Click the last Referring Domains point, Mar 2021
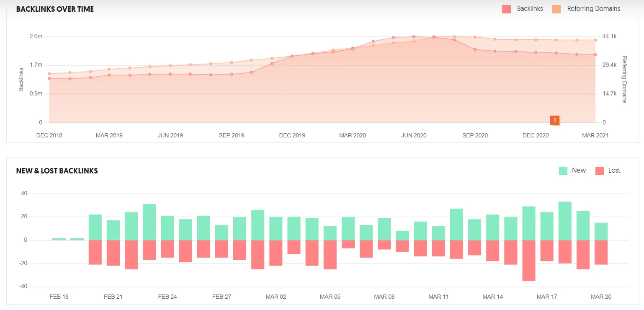This screenshot has height=310, width=644. (x=595, y=40)
